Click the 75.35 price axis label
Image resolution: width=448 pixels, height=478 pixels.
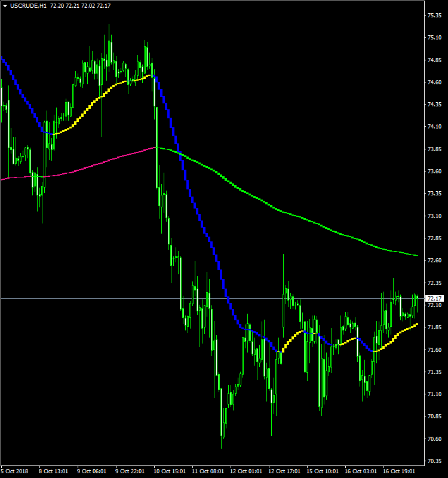point(435,16)
